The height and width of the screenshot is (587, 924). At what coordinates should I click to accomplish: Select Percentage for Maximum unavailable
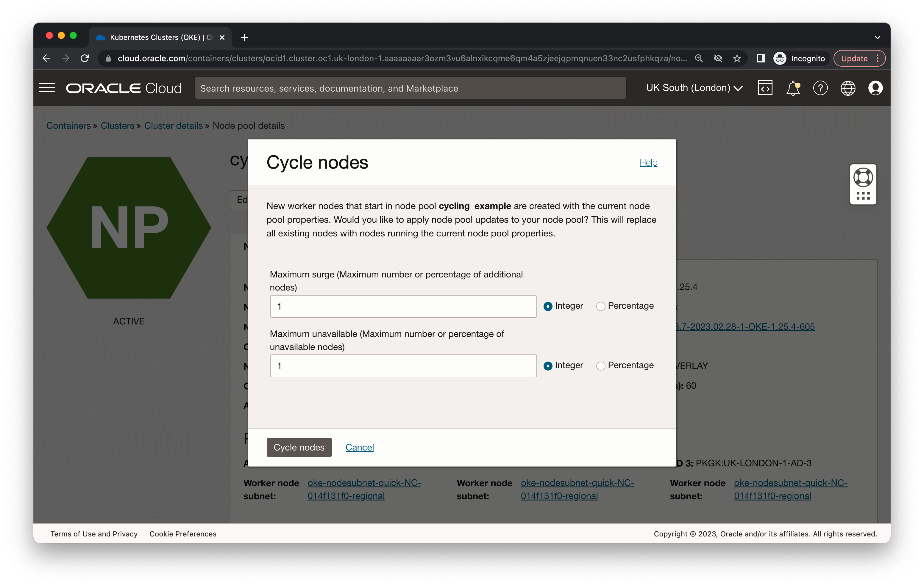[600, 366]
